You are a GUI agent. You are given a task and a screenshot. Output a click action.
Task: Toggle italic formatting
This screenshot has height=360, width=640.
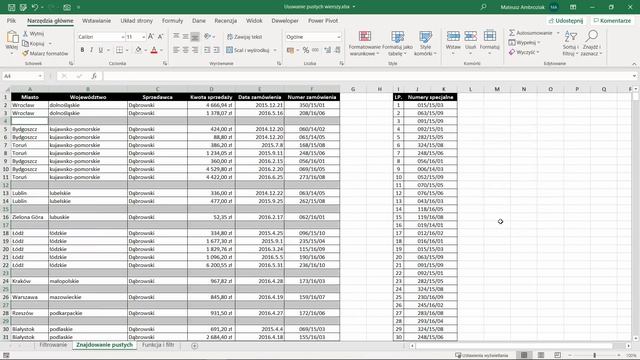pyautogui.click(x=91, y=50)
